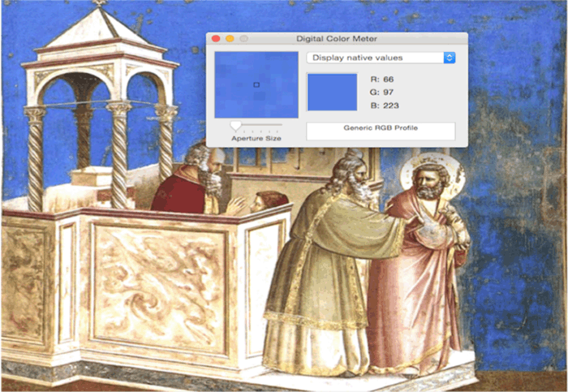568x392 pixels.
Task: Click the "G: 97" value
Action: point(382,93)
